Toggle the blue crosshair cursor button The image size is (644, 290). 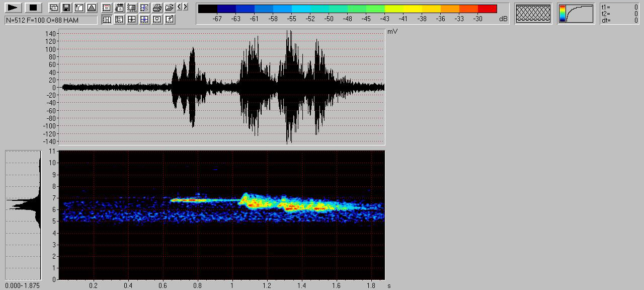point(144,19)
